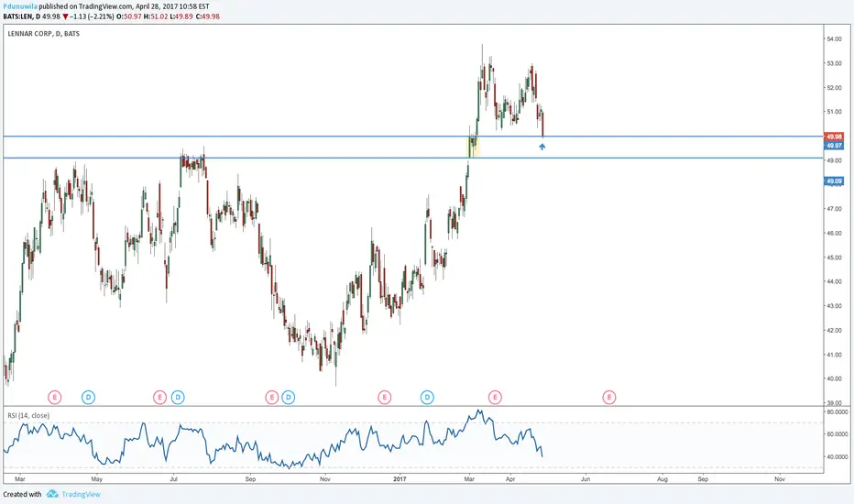The image size is (854, 504).
Task: Click the first earnings E marker near Mar 2016
Action: point(54,397)
